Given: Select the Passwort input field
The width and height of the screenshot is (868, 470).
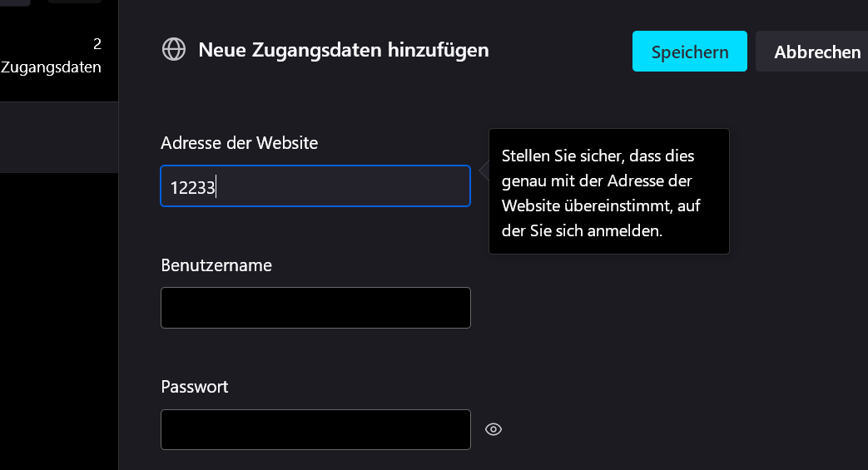Looking at the screenshot, I should point(315,429).
